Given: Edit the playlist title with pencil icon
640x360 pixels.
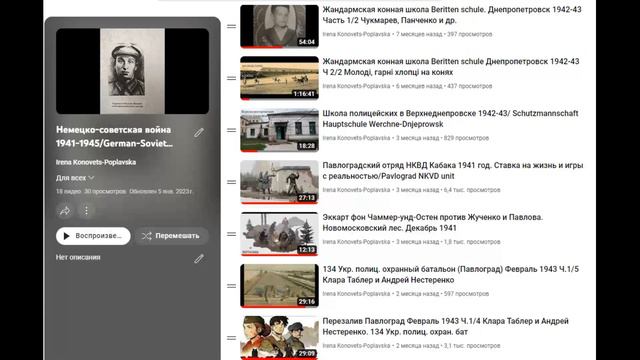Looking at the screenshot, I should pyautogui.click(x=199, y=133).
